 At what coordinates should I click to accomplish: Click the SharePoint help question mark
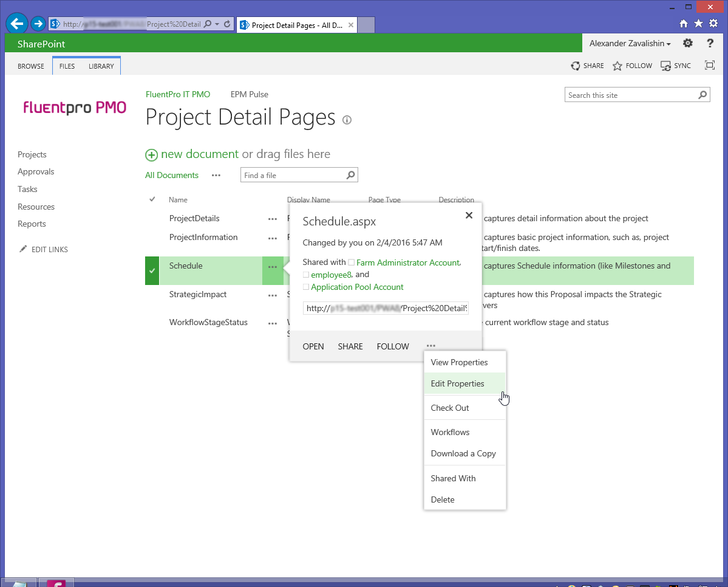point(710,43)
